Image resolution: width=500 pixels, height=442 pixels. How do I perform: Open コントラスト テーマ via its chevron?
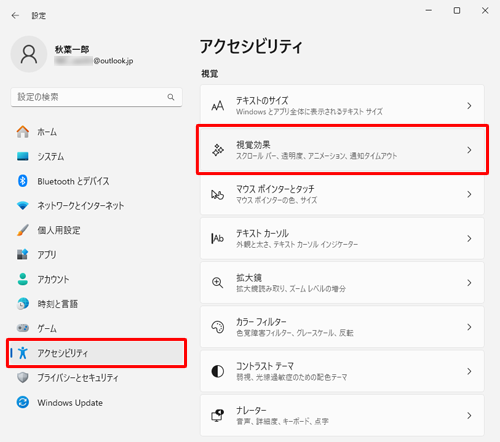469,371
